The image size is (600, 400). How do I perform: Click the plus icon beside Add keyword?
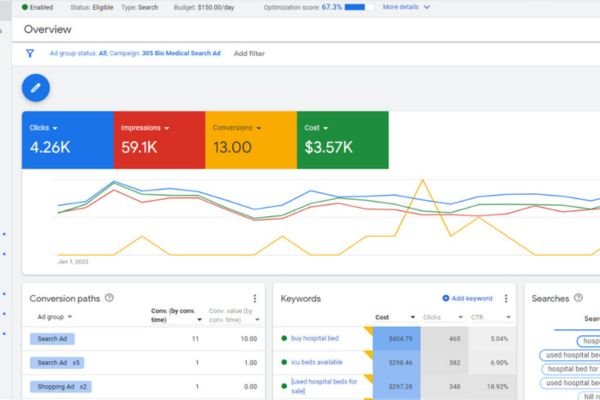tap(445, 298)
